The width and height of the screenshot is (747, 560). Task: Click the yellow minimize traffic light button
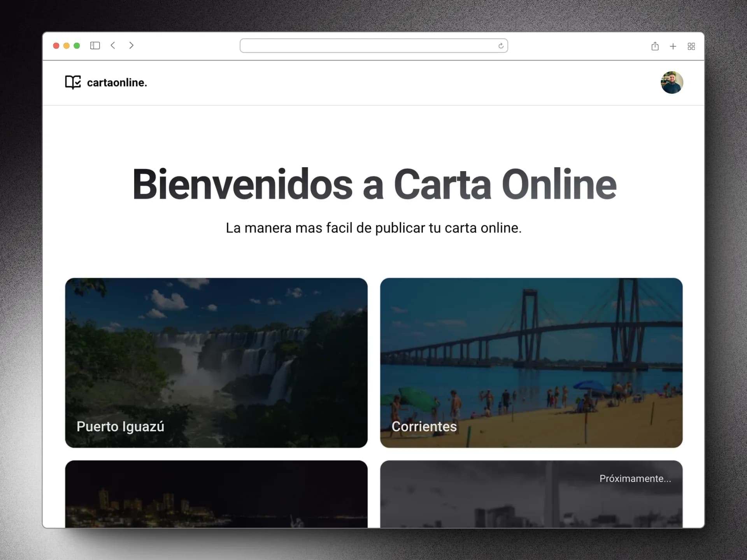coord(67,45)
